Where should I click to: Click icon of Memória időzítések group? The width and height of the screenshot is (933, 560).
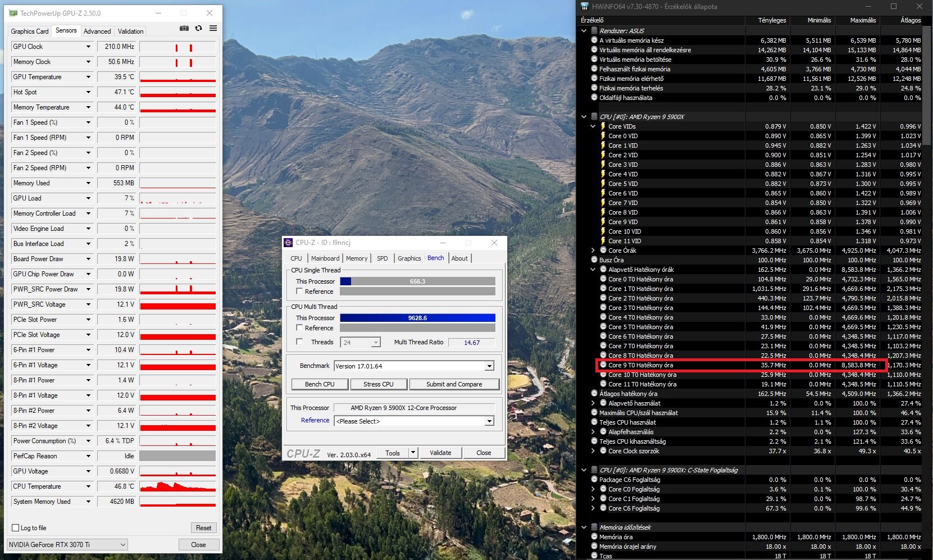pyautogui.click(x=594, y=527)
